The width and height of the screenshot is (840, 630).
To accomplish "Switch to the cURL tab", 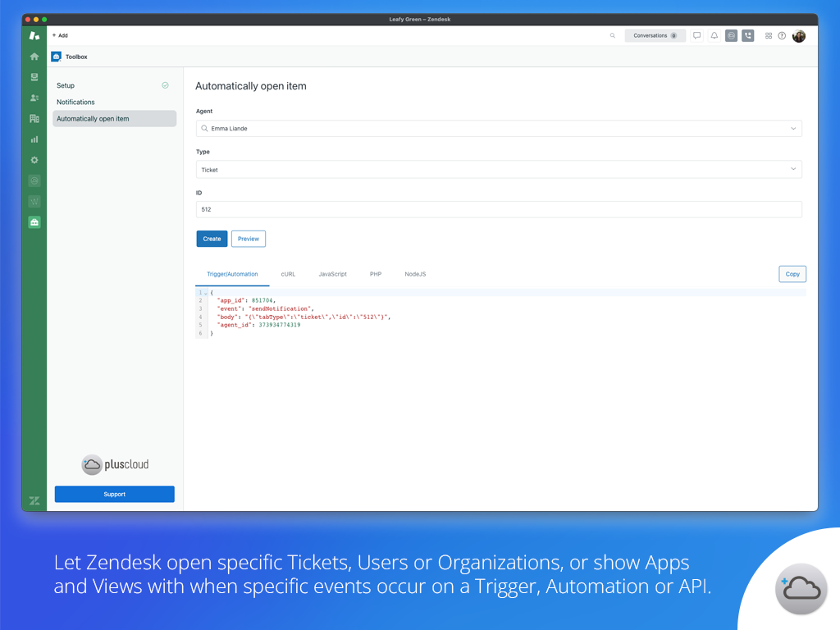I will [288, 274].
